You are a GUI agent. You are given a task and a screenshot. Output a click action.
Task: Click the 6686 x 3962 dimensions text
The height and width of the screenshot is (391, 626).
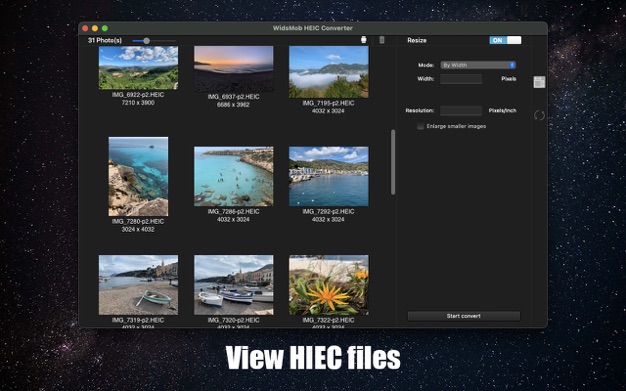233,105
